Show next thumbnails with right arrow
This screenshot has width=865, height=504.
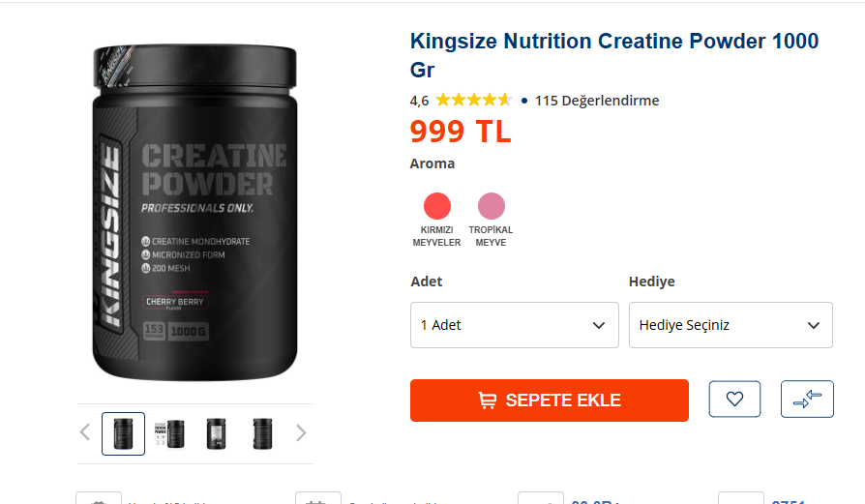(x=301, y=432)
